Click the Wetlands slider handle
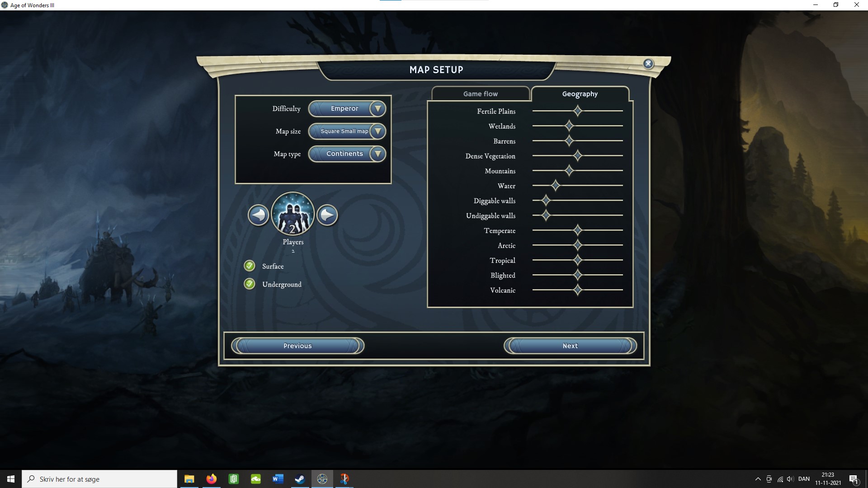This screenshot has height=488, width=868. click(569, 126)
